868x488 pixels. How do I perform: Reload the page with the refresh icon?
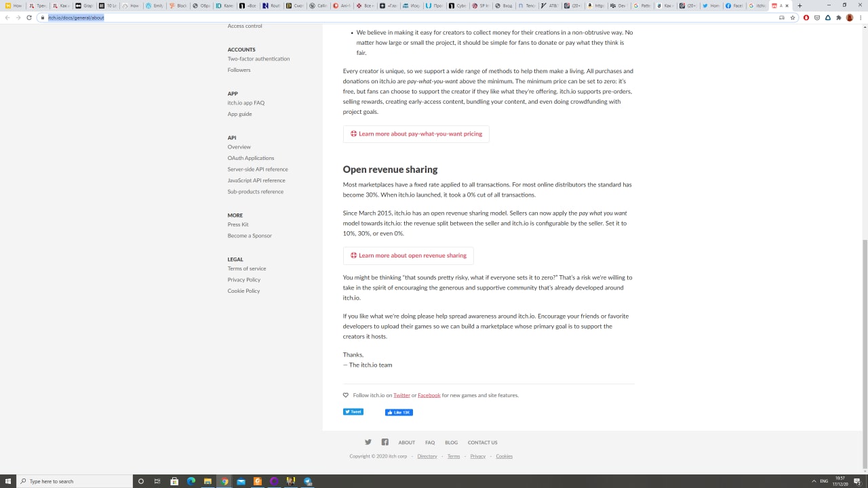pyautogui.click(x=28, y=18)
